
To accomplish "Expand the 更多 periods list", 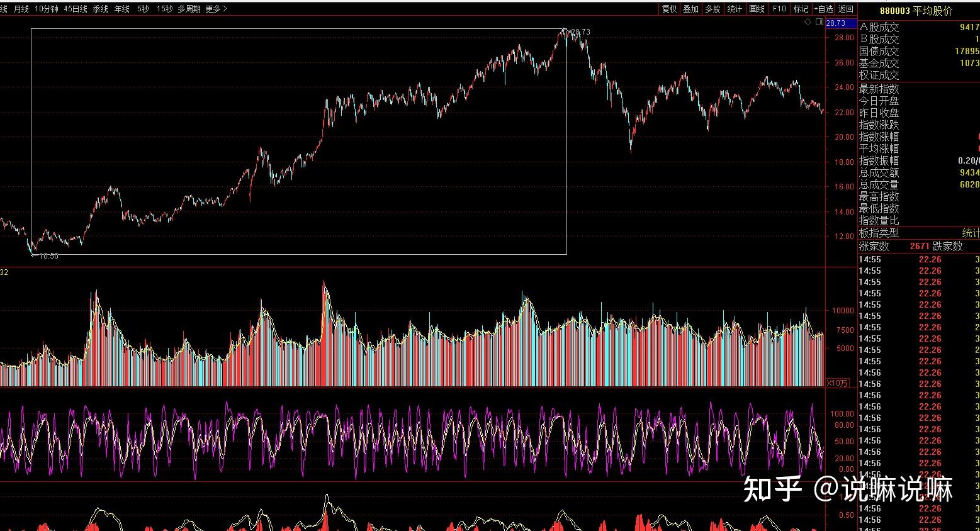I will pos(216,9).
